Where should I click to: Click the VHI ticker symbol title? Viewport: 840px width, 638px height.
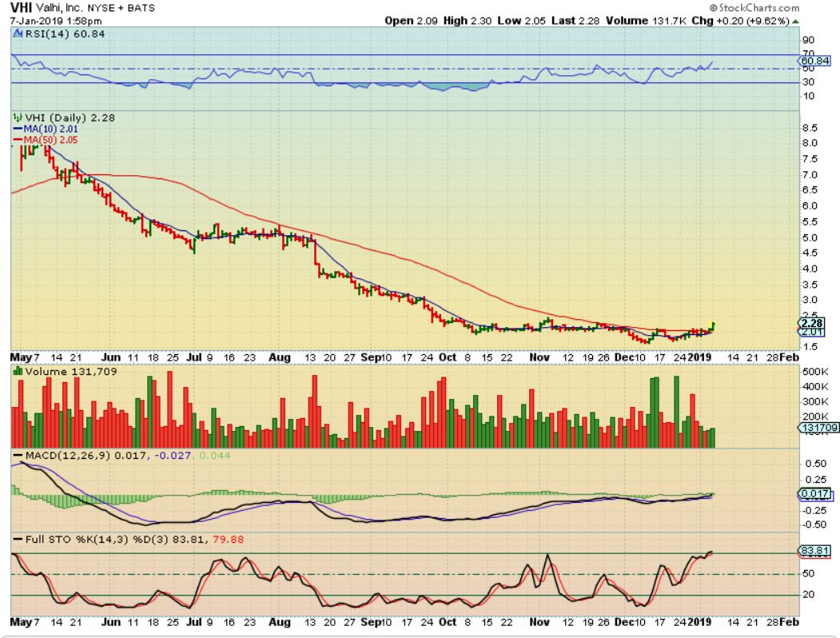pos(21,7)
